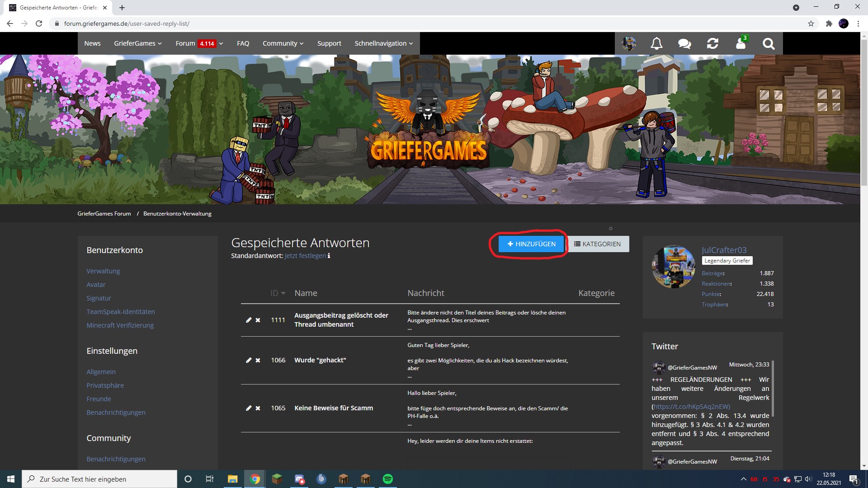Delete the saved reply Wurde "gehackt"
Viewport: 868px width, 488px height.
[258, 360]
